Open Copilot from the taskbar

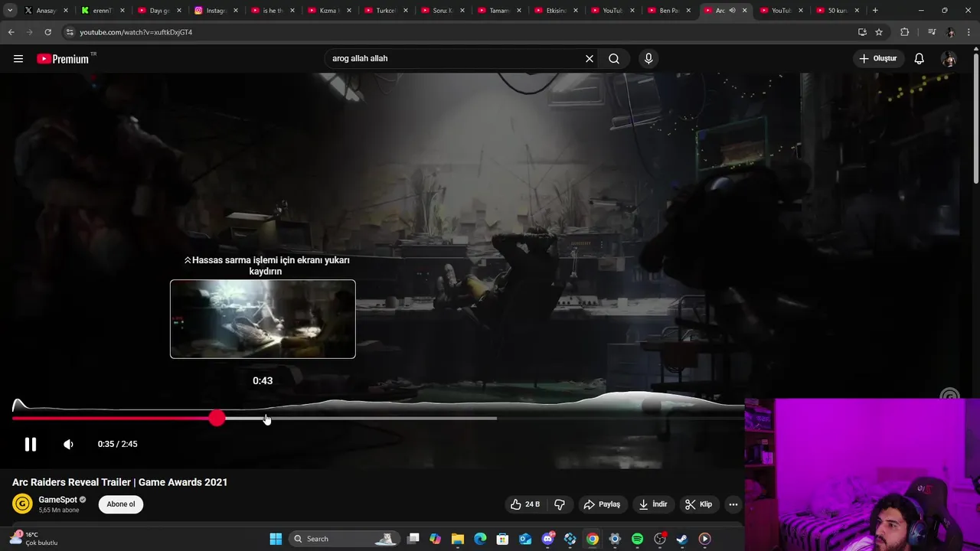435,539
